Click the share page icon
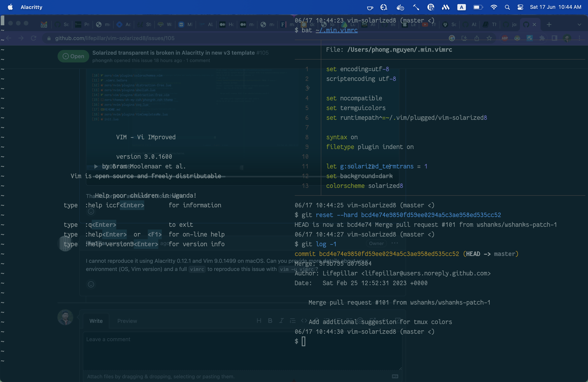Screen dimensions: 588x382 click(x=477, y=38)
